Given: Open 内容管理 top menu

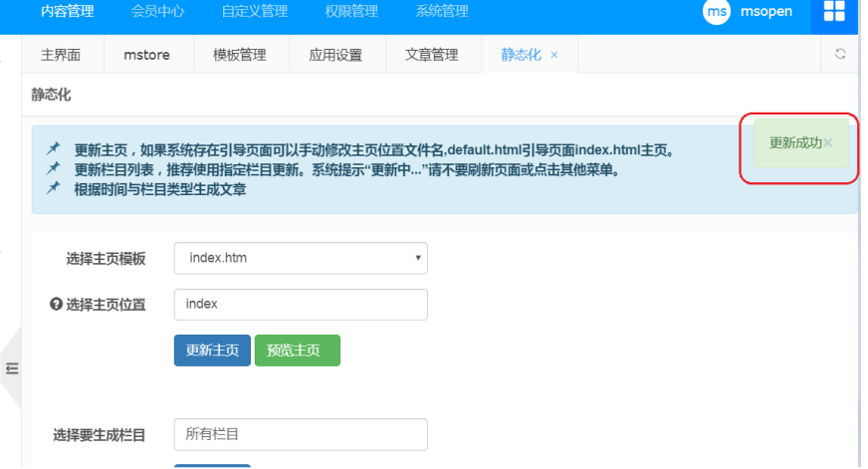Looking at the screenshot, I should pyautogui.click(x=67, y=11).
